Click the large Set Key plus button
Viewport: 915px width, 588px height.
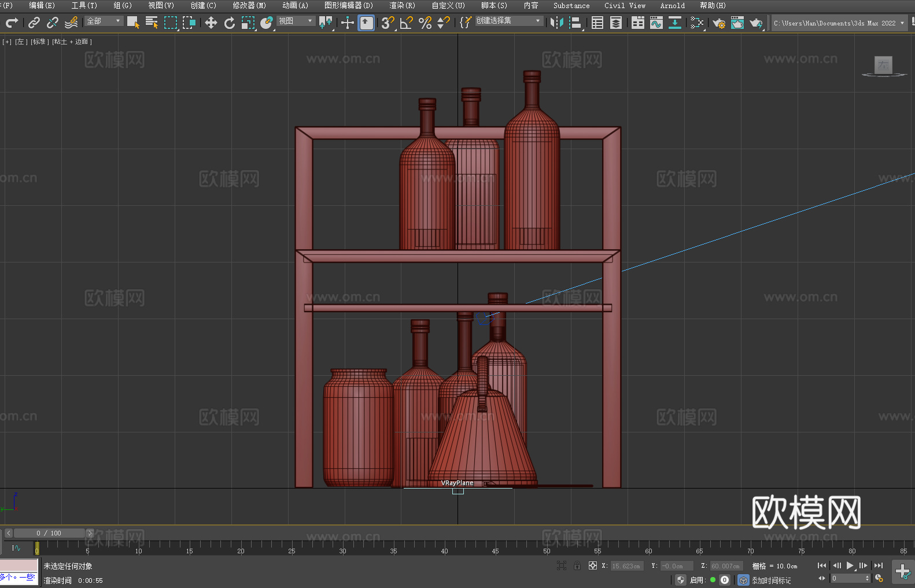(902, 572)
